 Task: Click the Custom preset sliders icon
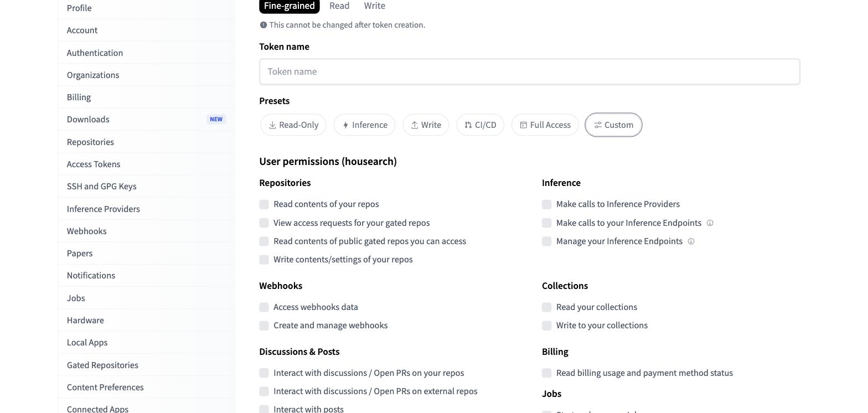click(x=598, y=125)
